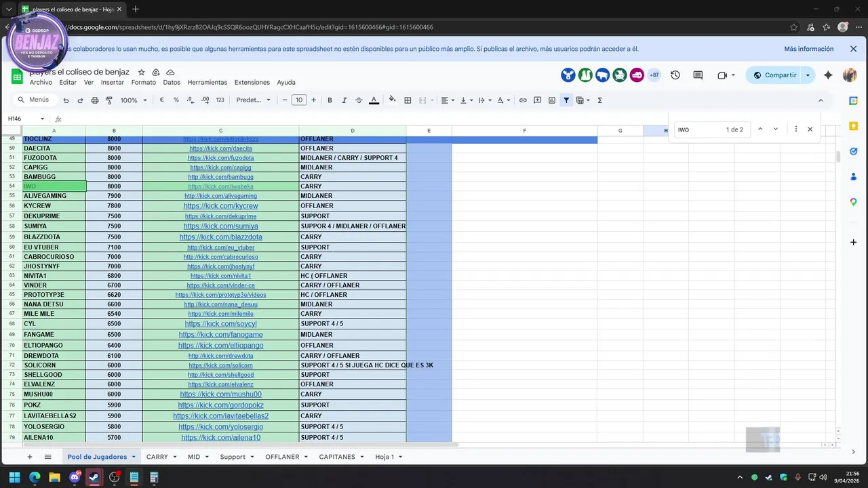
Task: Toggle italic formatting
Action: (x=344, y=100)
